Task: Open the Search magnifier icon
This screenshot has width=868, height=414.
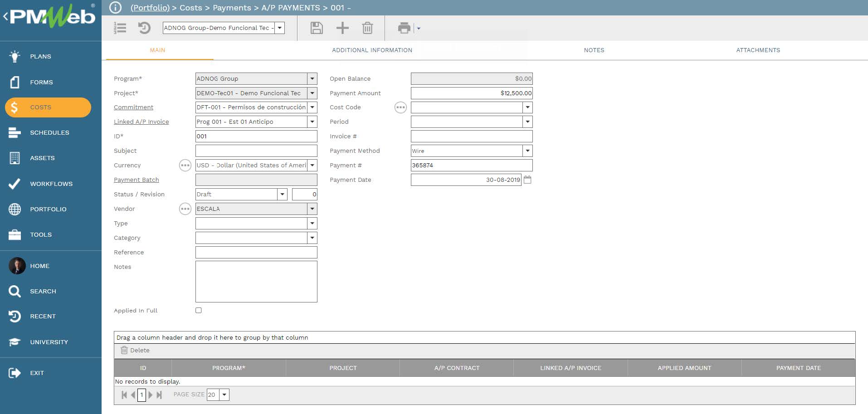Action: pos(15,291)
